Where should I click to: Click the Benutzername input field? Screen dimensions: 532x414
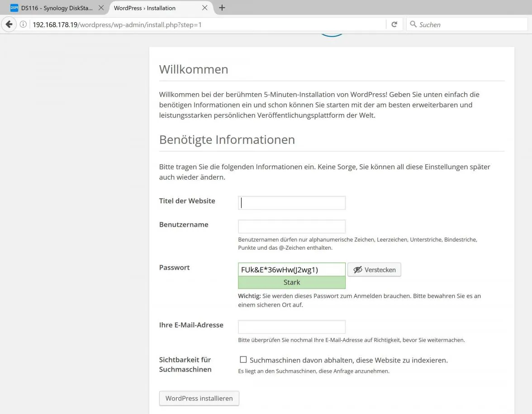pos(292,226)
